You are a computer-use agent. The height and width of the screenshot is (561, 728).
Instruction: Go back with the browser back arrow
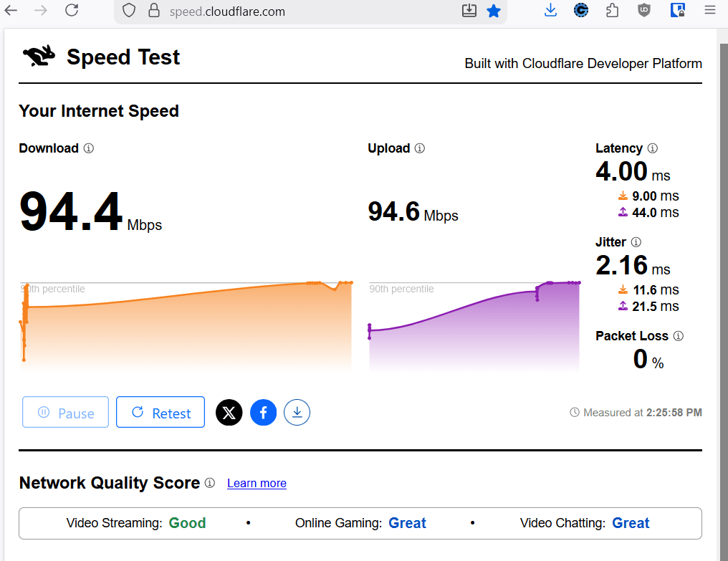(x=10, y=10)
